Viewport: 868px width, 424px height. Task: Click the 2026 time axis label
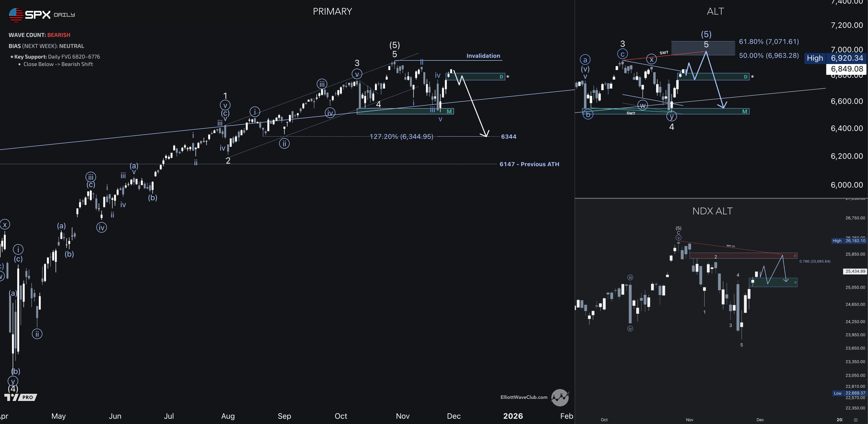point(513,416)
